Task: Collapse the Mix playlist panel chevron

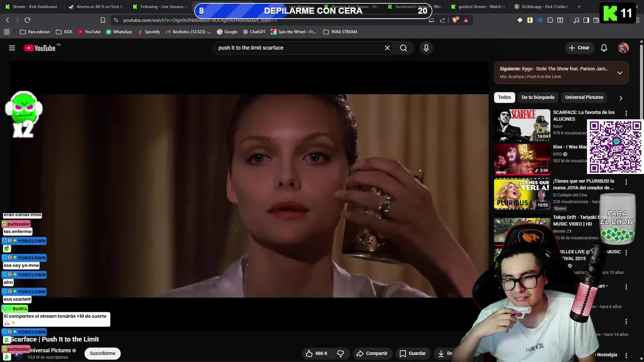Action: click(x=620, y=73)
